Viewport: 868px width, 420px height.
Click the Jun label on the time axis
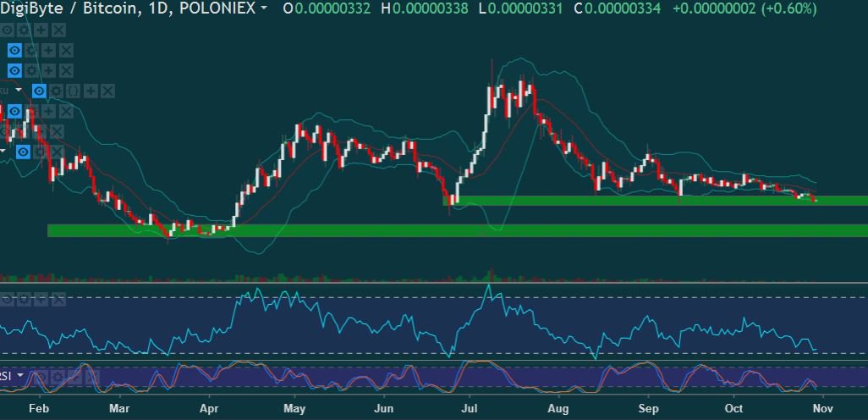pyautogui.click(x=383, y=410)
